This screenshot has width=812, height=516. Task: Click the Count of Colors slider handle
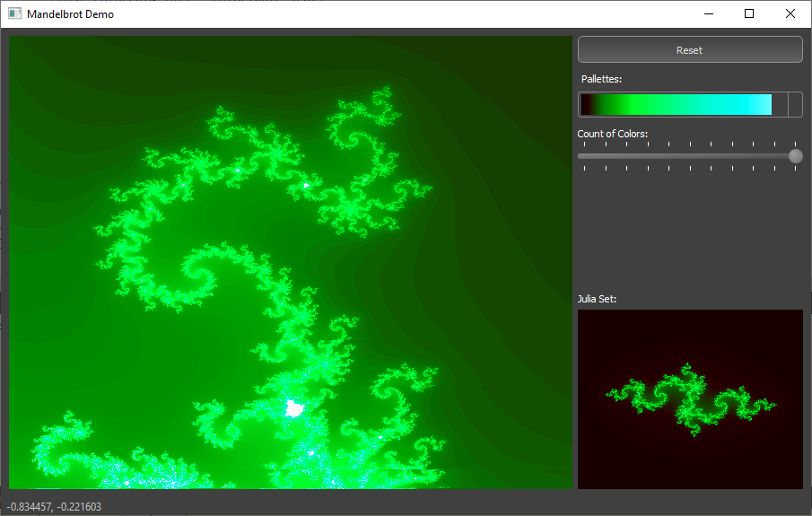click(795, 156)
